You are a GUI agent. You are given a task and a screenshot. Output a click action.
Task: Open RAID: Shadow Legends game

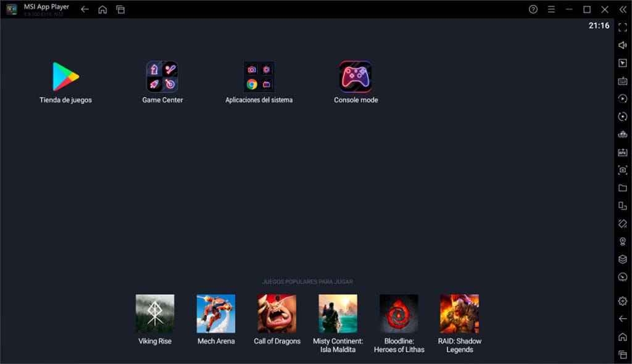click(x=459, y=313)
